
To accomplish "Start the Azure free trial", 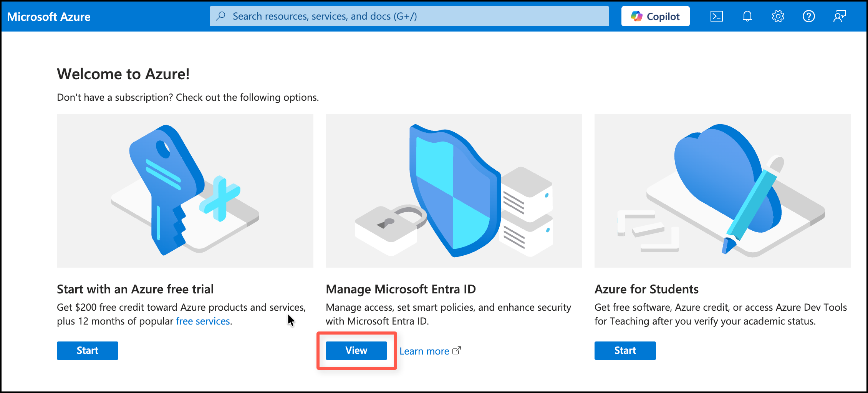I will [x=88, y=350].
